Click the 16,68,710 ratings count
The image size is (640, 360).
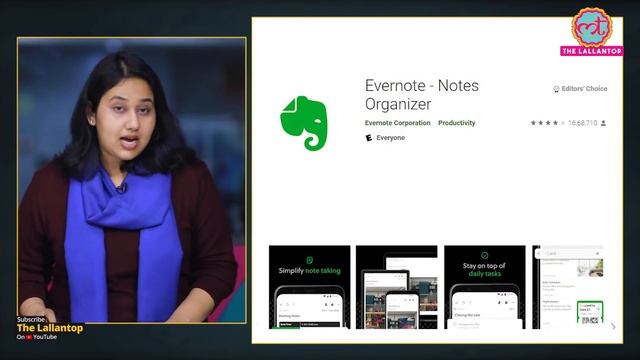tap(582, 123)
